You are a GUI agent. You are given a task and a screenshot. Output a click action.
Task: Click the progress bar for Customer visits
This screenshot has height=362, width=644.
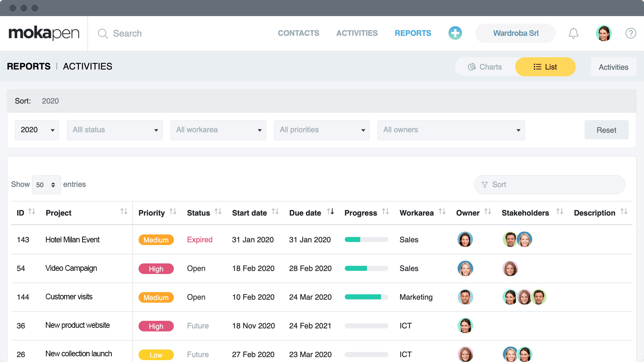[x=366, y=297]
